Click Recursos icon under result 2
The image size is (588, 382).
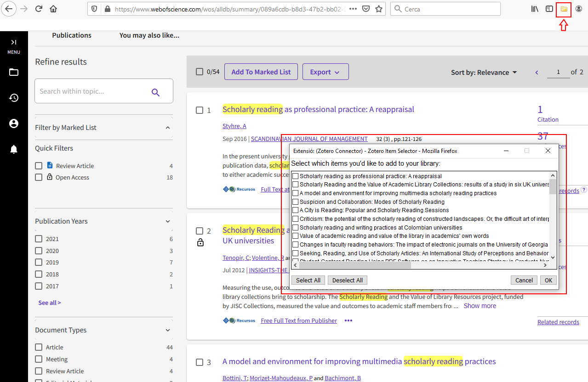point(239,320)
